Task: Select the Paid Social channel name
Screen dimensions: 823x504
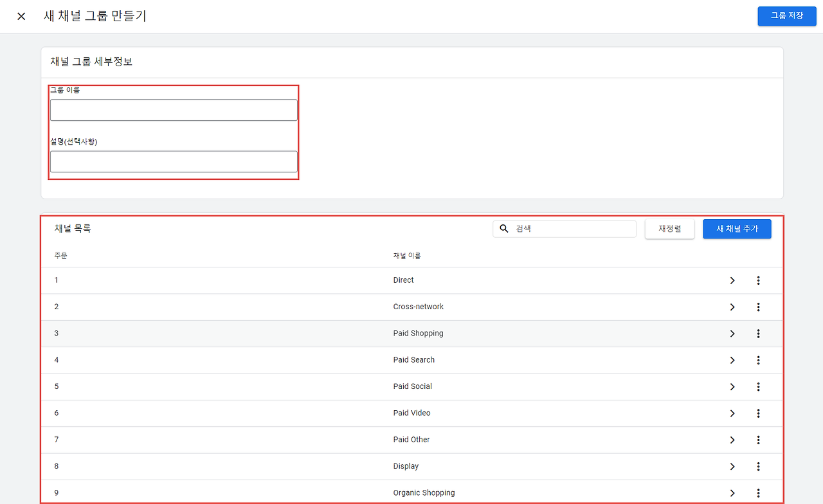Action: click(413, 386)
